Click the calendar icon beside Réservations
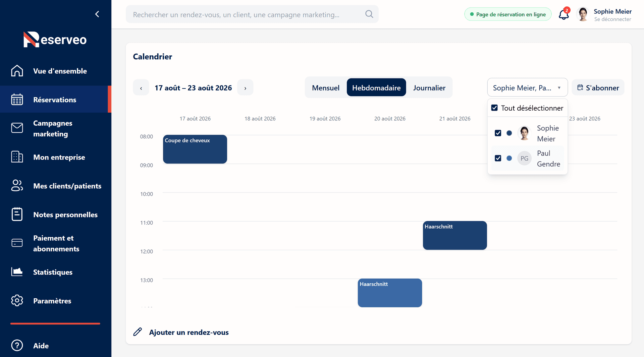 coord(17,100)
